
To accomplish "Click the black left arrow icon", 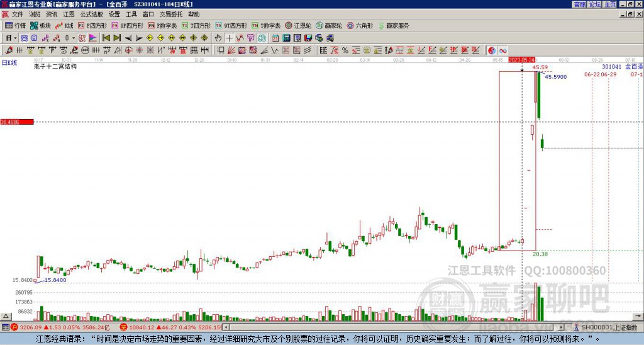I will pos(128,38).
